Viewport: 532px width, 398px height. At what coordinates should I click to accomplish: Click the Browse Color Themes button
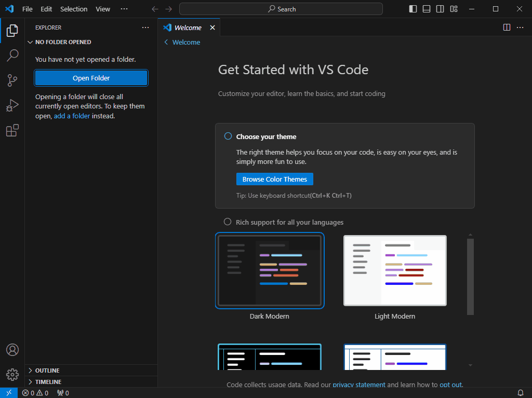[275, 180]
